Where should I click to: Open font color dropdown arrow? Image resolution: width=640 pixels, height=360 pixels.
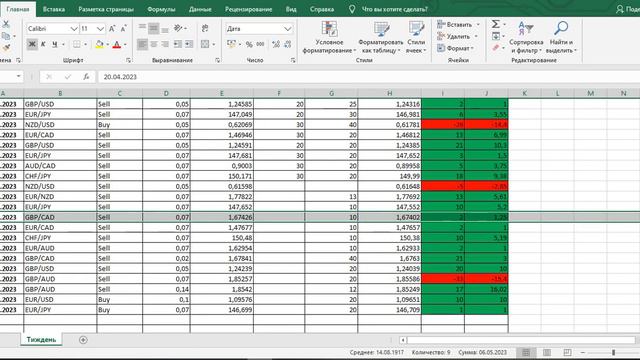tap(125, 44)
